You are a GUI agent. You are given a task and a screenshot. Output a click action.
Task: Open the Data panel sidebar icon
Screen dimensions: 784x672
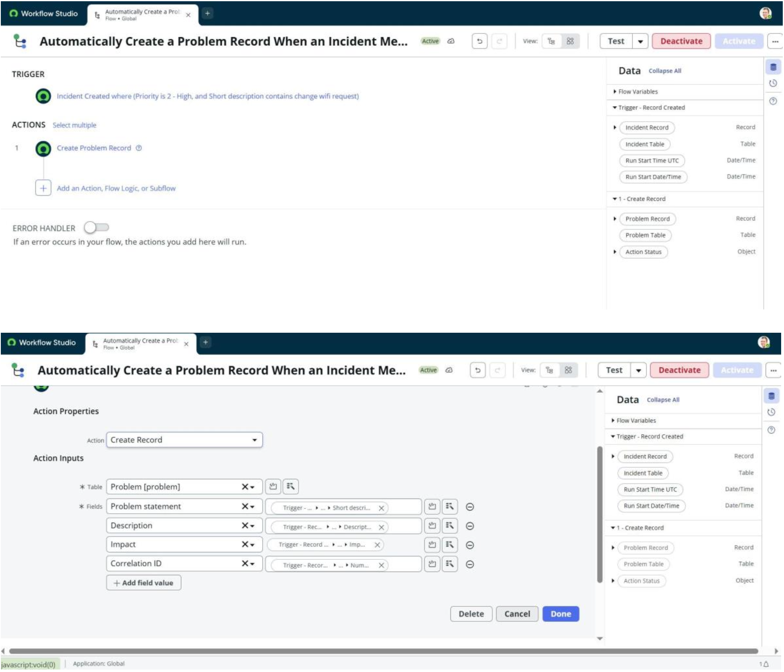pos(773,67)
